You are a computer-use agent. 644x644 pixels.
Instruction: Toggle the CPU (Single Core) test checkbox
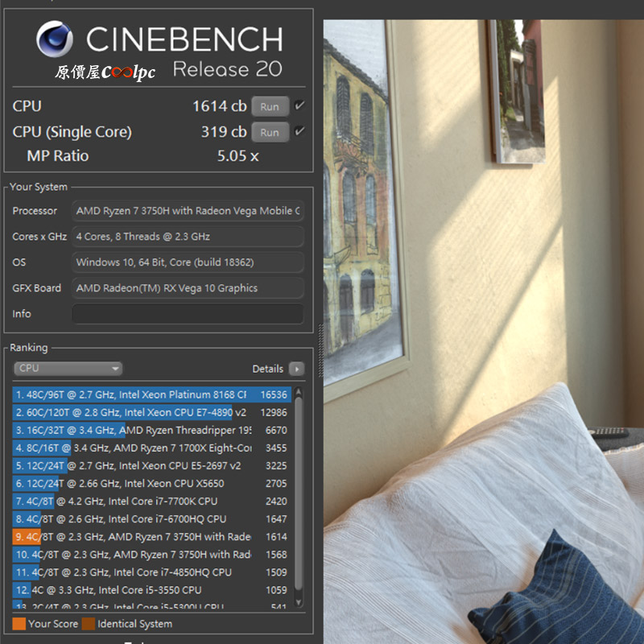click(299, 131)
